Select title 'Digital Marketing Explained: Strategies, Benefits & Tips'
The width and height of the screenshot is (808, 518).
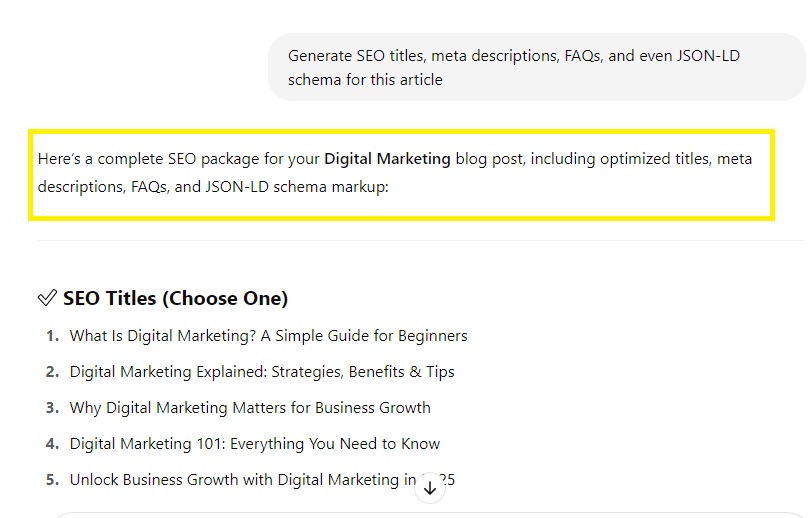[262, 372]
